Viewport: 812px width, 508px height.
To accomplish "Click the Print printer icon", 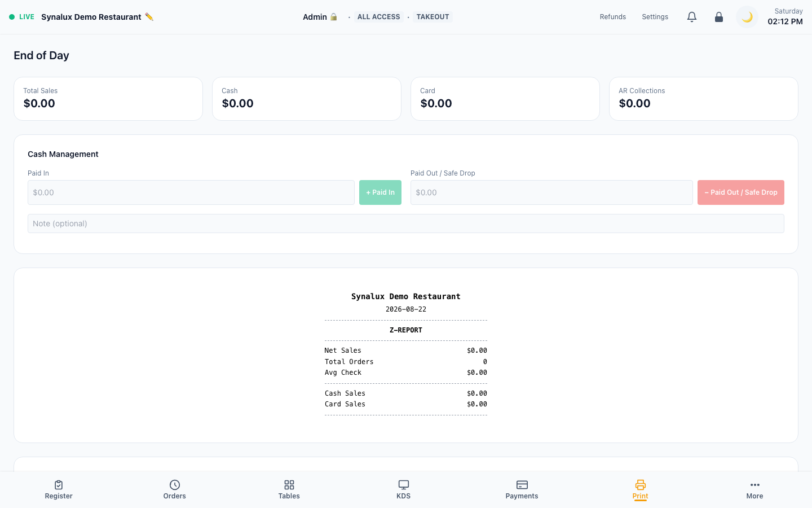I will [x=641, y=485].
